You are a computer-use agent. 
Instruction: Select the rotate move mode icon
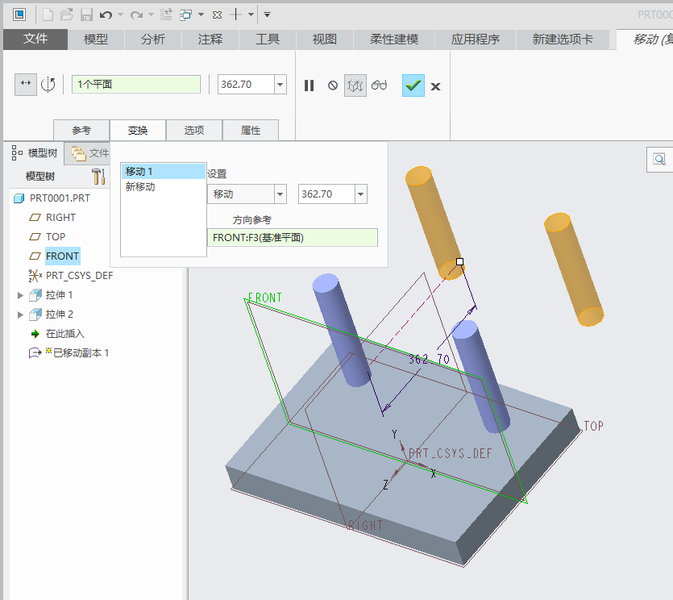[48, 84]
